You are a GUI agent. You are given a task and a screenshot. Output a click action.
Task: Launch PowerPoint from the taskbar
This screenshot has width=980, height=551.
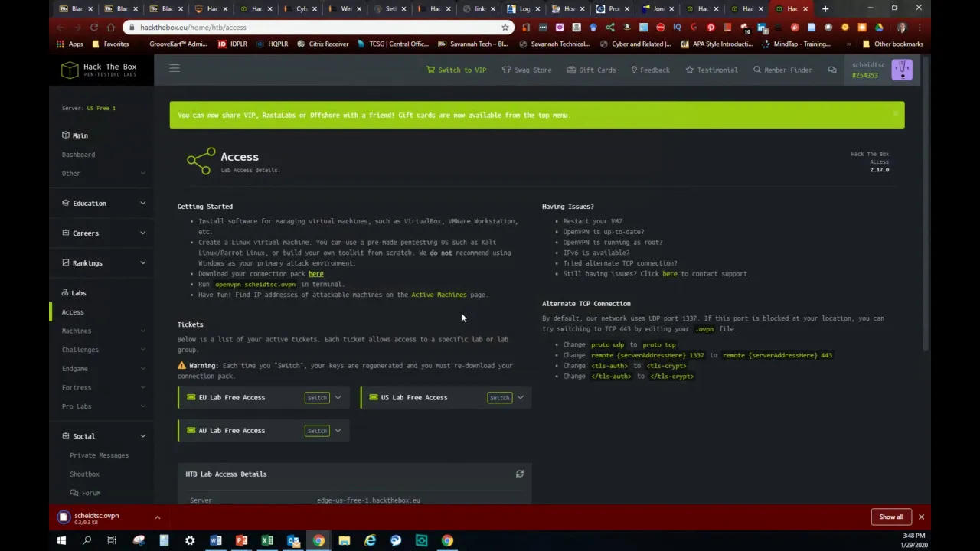point(241,541)
